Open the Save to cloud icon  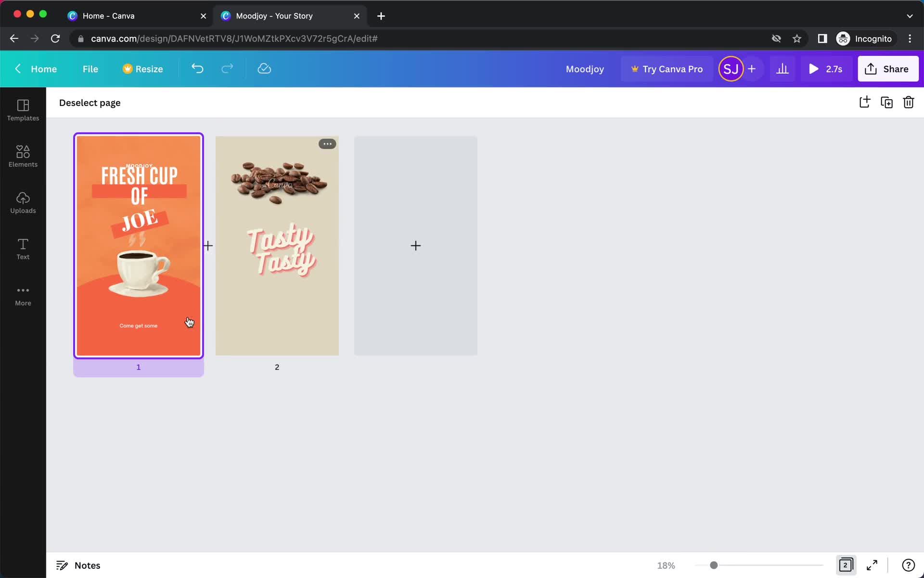point(264,68)
